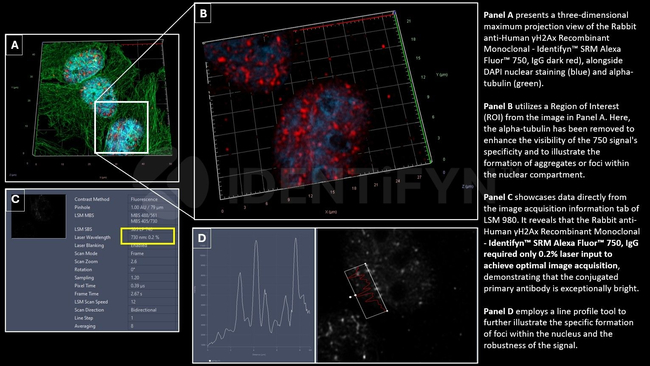This screenshot has width=650, height=366.
Task: Select the "Scan Zoom" label
Action: 85,262
